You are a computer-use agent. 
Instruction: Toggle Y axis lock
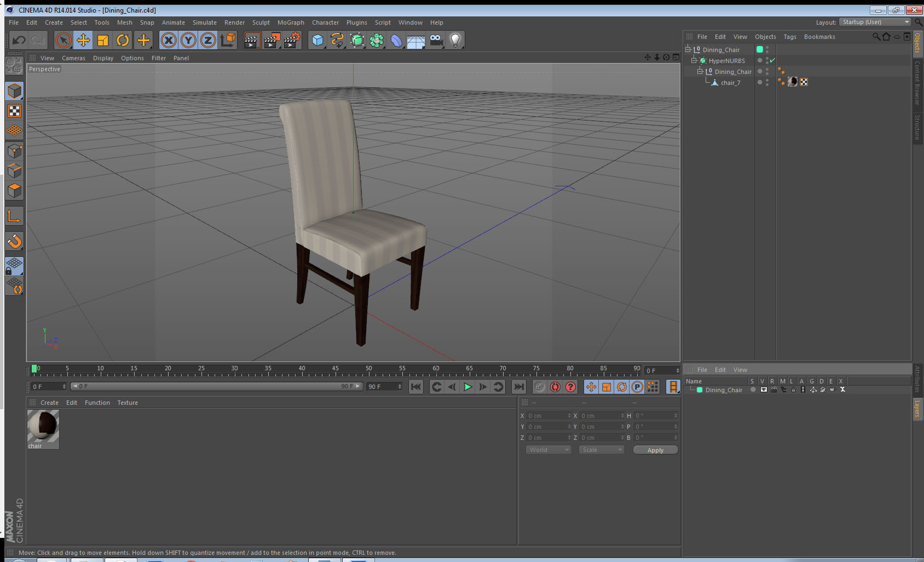[188, 40]
